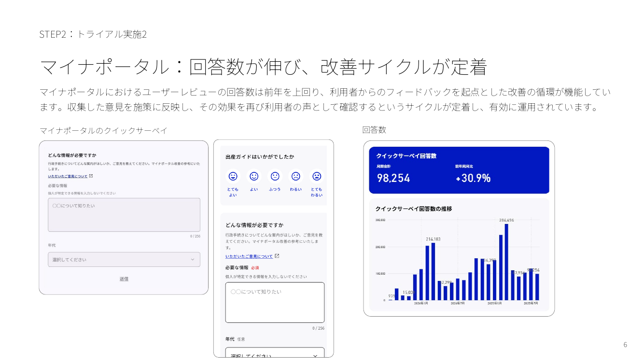Click the monthly total value '98,254'
Viewport: 644px width, 362px height.
[x=393, y=178]
